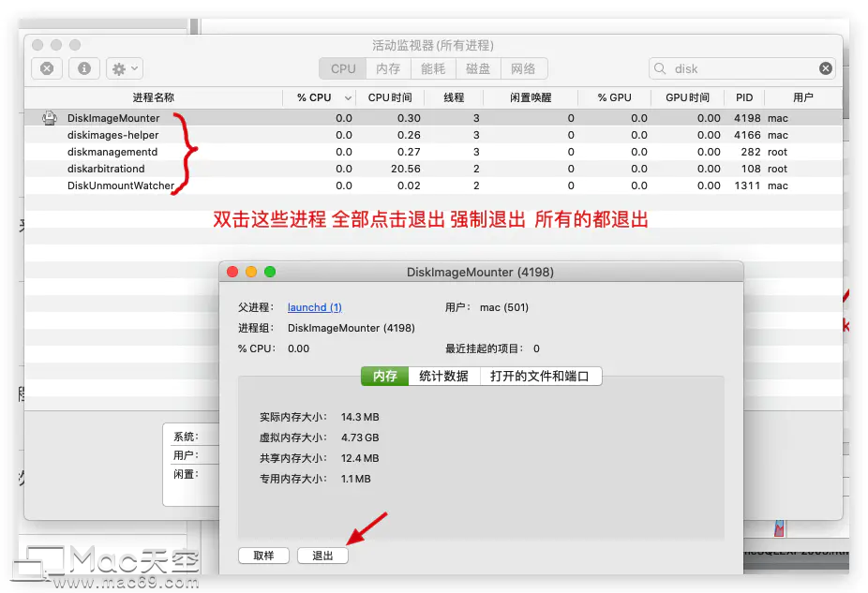Click the 1.1 MB private memory value
The width and height of the screenshot is (868, 593).
click(x=356, y=479)
